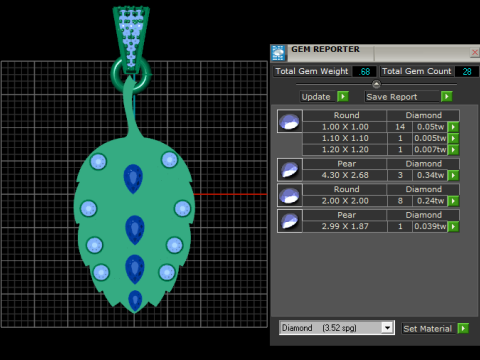
Task: Click the 0.039tw weight cell
Action: point(430,227)
